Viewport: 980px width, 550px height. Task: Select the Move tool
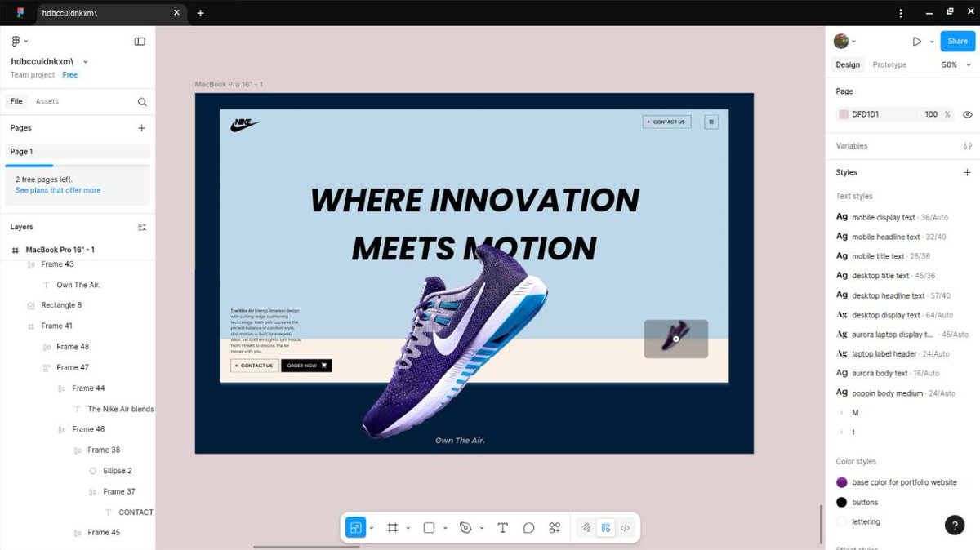pos(354,527)
